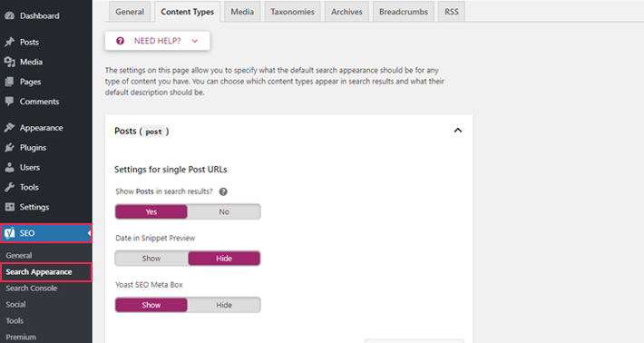Open the Users menu item
This screenshot has height=343, width=644.
(45, 168)
